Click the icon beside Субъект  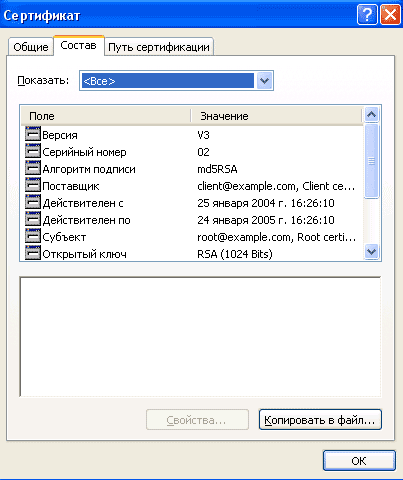tap(33, 236)
